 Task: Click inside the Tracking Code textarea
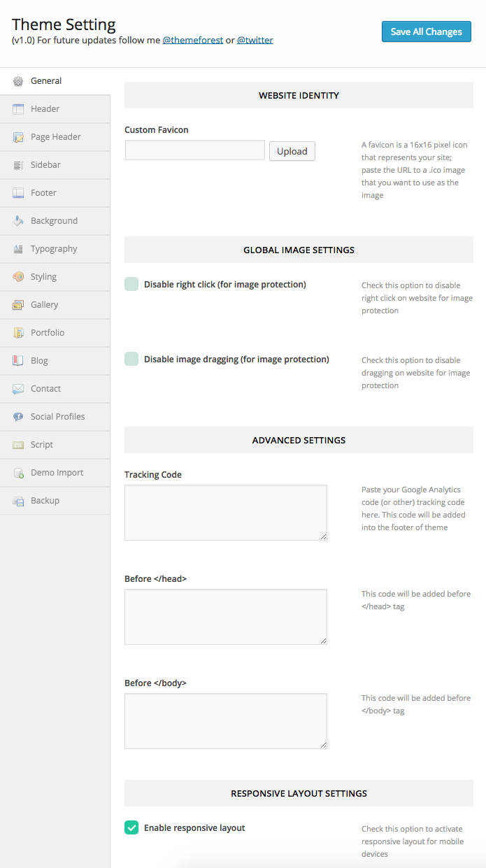pos(225,513)
